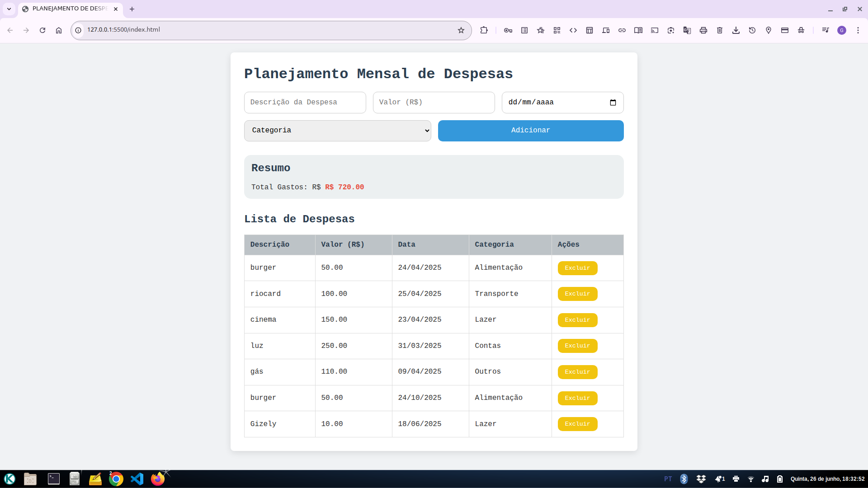
Task: Open the device toolbar icon
Action: point(606,30)
